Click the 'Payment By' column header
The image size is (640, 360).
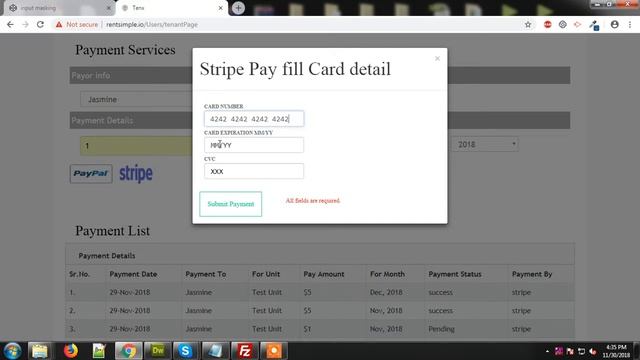[532, 274]
